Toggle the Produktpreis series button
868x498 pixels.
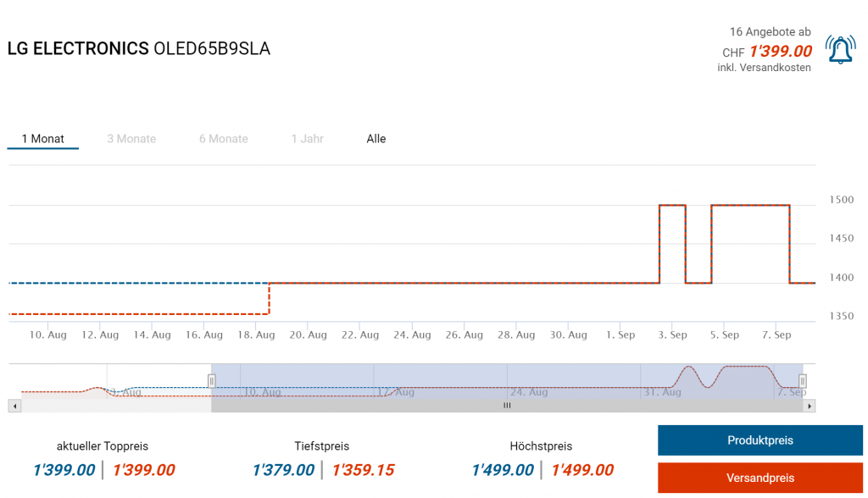(x=759, y=440)
